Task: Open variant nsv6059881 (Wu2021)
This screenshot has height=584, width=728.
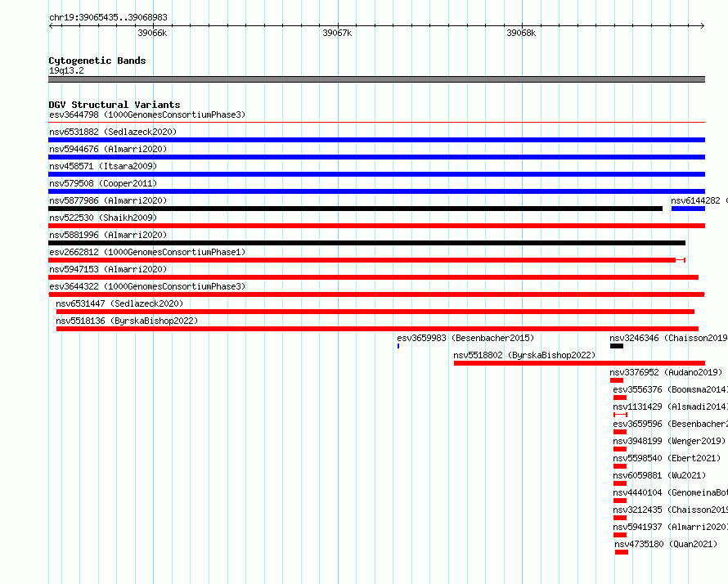Action: [x=659, y=475]
